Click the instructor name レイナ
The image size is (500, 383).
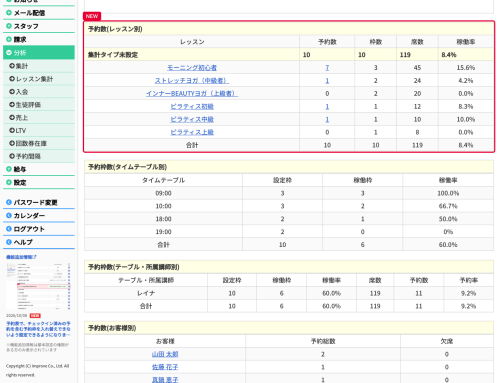coord(146,293)
